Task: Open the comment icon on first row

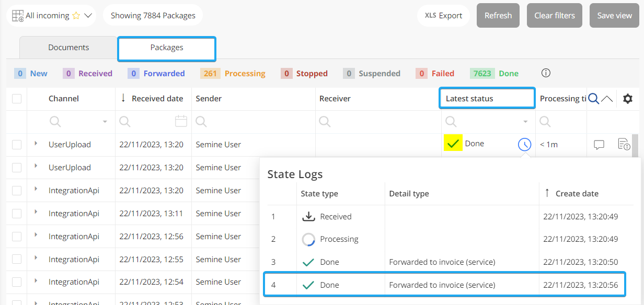Action: [599, 145]
